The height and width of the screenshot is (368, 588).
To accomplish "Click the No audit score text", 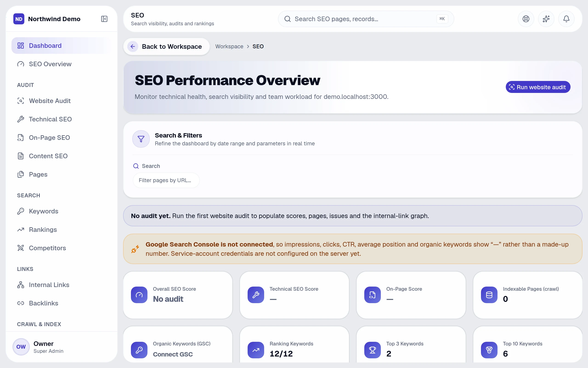I will pyautogui.click(x=168, y=299).
